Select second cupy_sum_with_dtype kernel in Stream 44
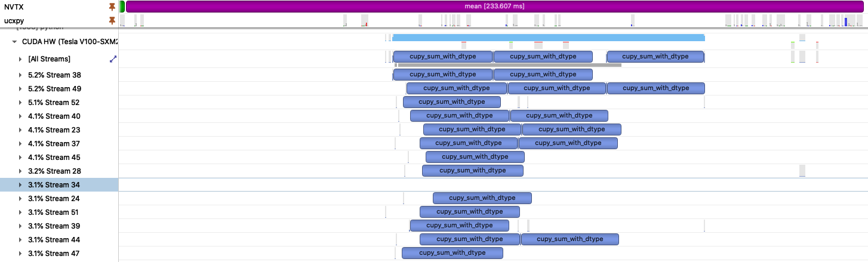The height and width of the screenshot is (262, 868). 570,239
